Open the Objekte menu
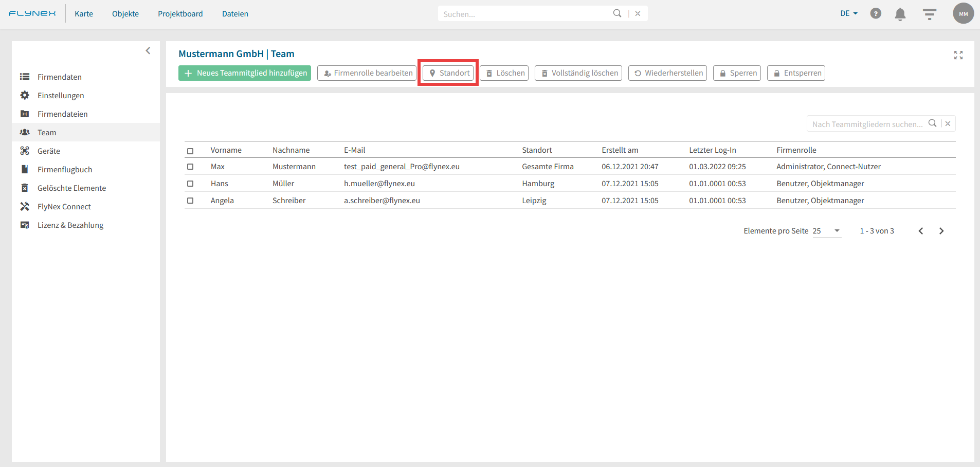This screenshot has width=980, height=467. (125, 14)
